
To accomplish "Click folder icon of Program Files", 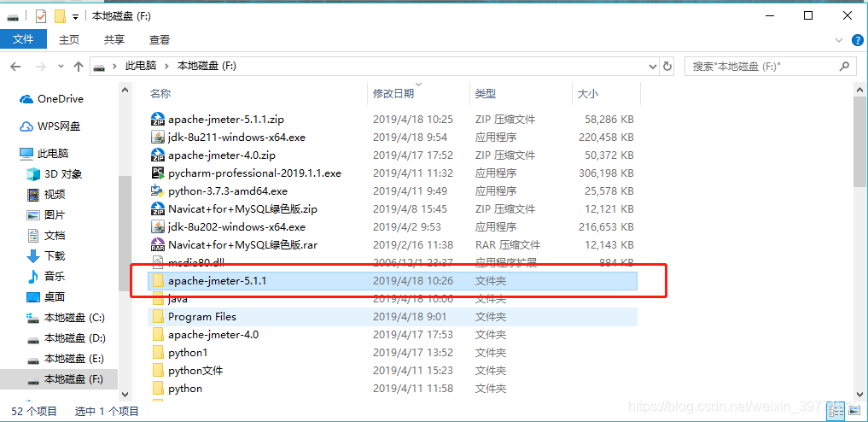I will [158, 317].
